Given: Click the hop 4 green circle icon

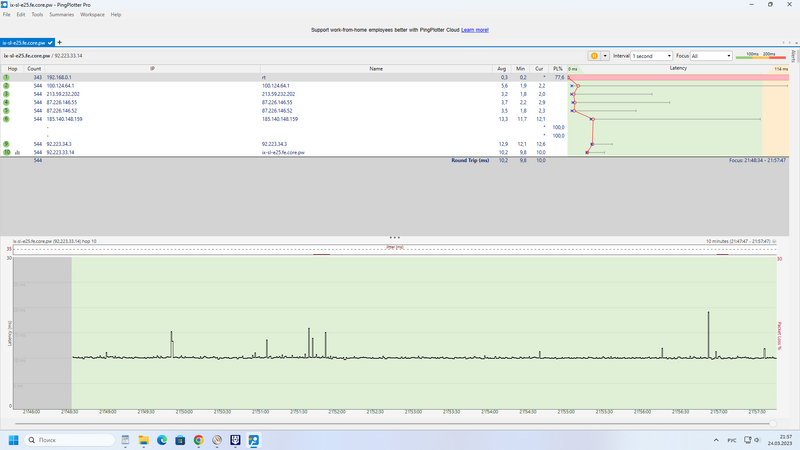Looking at the screenshot, I should [6, 102].
